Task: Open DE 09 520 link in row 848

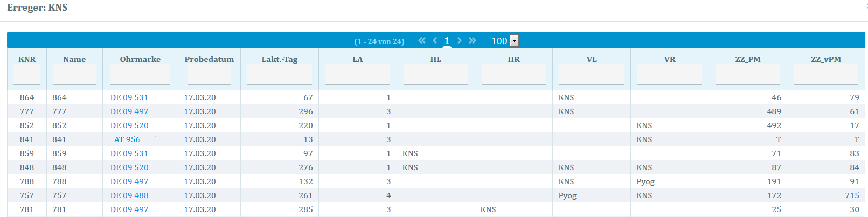Action: (129, 167)
